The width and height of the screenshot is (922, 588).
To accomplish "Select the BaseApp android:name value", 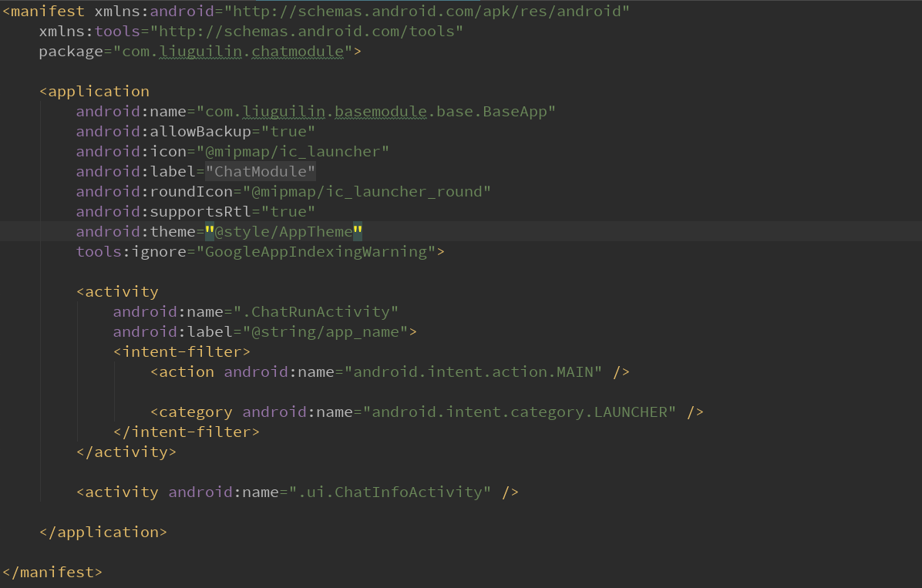I will coord(376,112).
